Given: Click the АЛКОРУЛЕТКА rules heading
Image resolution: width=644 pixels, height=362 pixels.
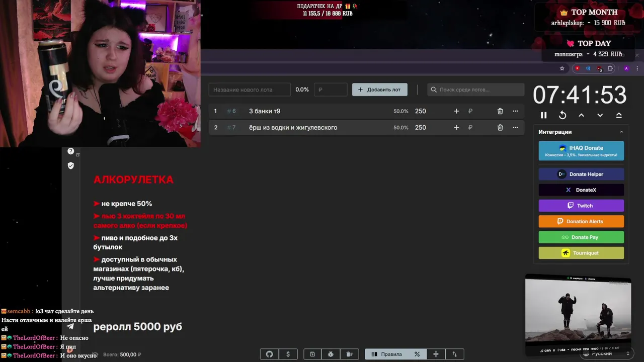Looking at the screenshot, I should click(133, 179).
